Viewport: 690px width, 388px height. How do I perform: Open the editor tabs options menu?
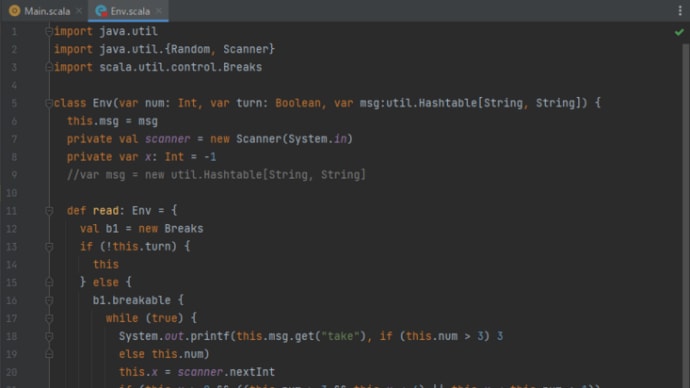pyautogui.click(x=680, y=11)
